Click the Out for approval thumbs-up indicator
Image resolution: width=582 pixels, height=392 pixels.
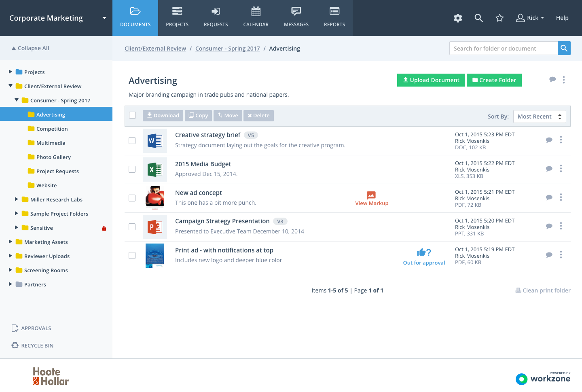(x=423, y=252)
